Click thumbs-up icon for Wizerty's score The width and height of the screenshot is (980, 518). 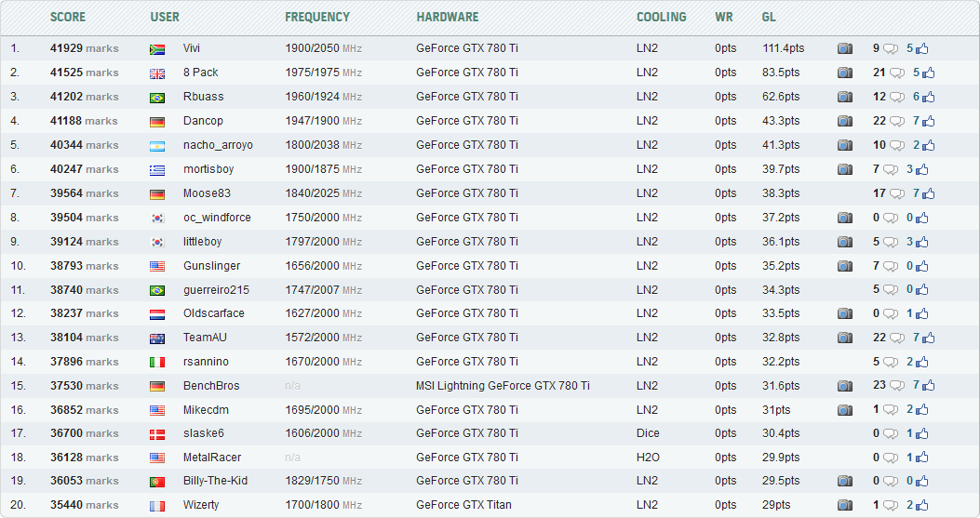(x=922, y=506)
